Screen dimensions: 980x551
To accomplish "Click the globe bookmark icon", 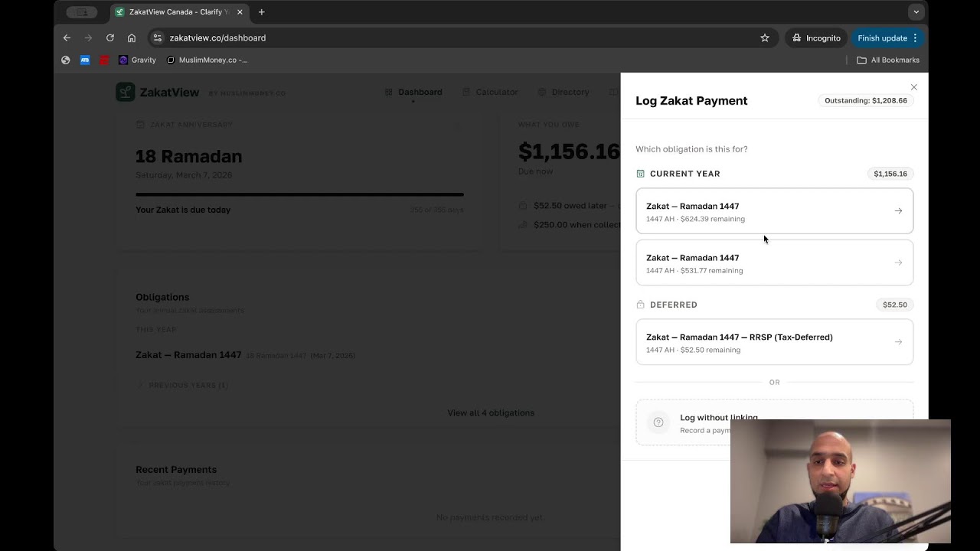I will pyautogui.click(x=66, y=60).
